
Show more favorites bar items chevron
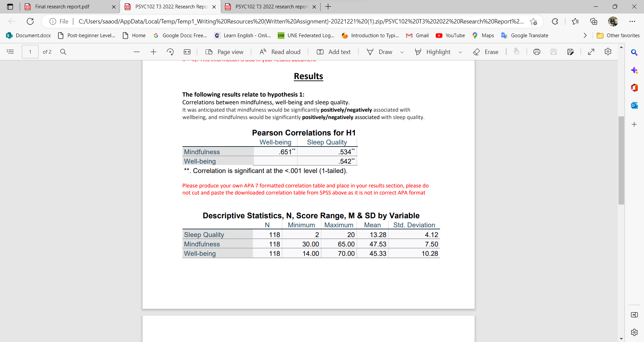pyautogui.click(x=585, y=36)
